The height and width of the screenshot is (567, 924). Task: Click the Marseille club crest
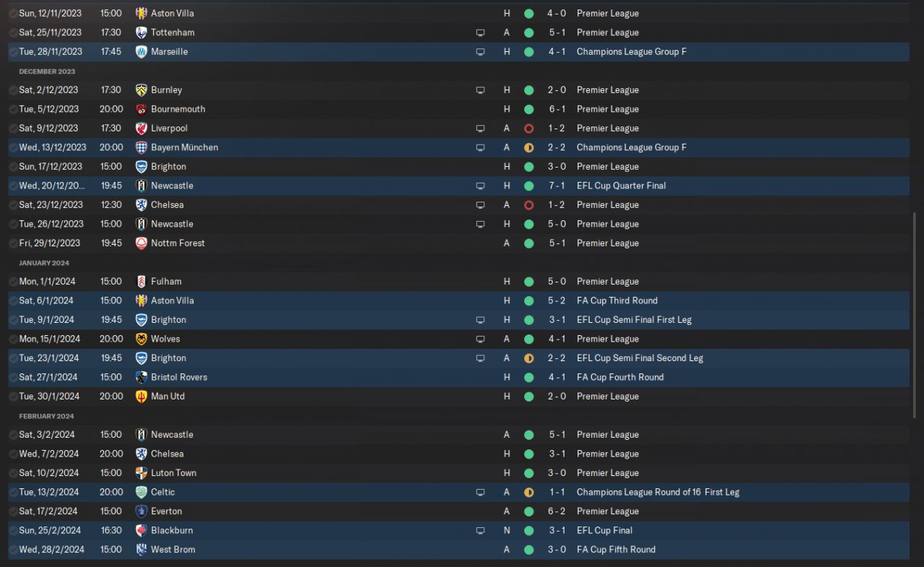pos(141,52)
